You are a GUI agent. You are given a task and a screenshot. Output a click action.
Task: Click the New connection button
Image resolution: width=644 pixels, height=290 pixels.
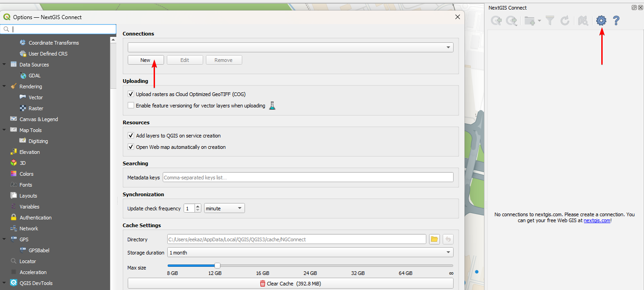coord(145,60)
